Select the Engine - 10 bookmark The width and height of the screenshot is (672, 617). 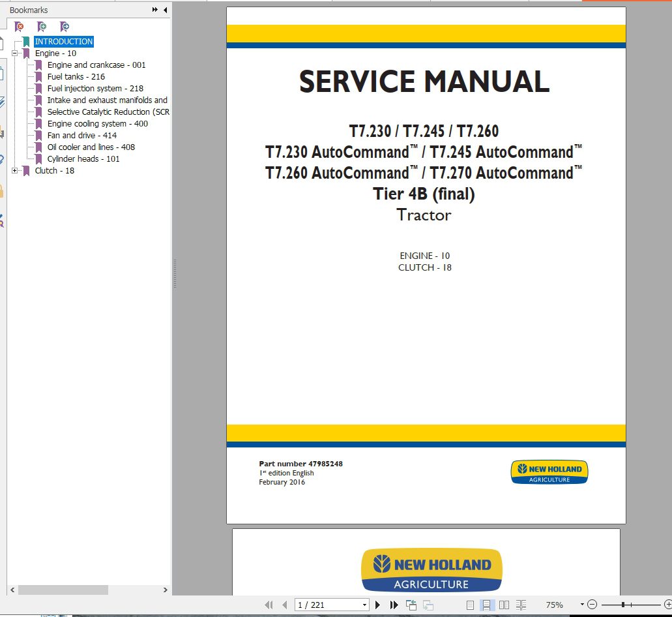55,53
